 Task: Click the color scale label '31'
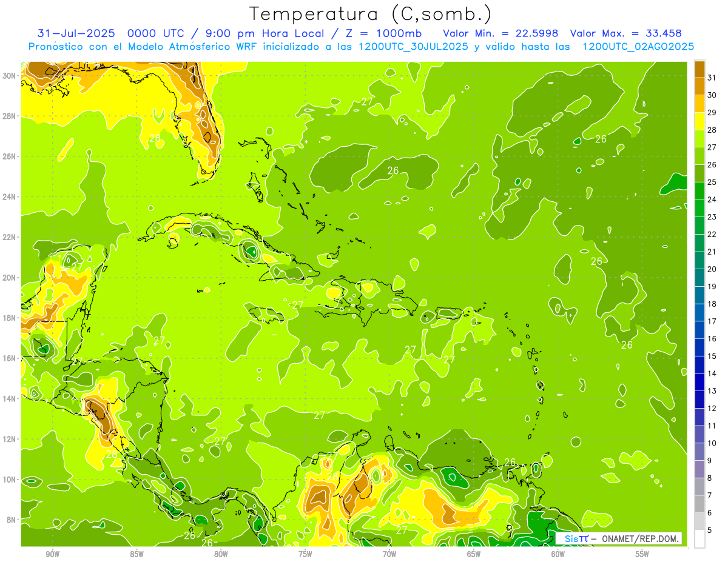pyautogui.click(x=712, y=78)
